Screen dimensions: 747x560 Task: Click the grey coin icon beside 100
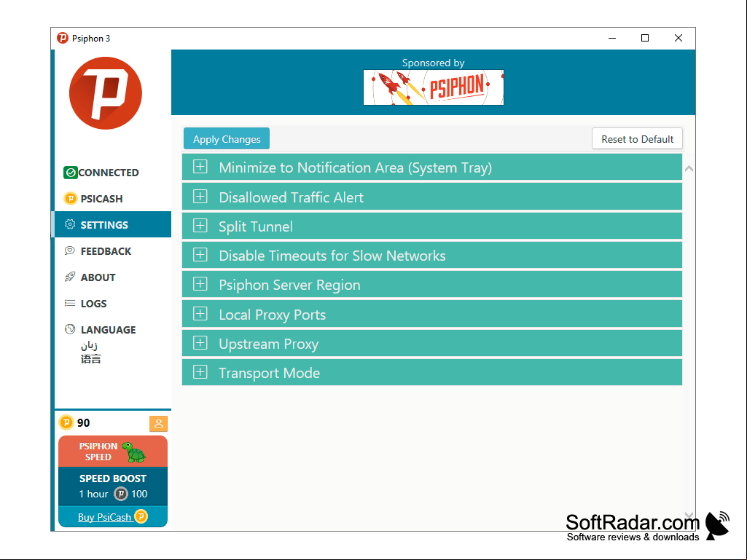click(121, 494)
